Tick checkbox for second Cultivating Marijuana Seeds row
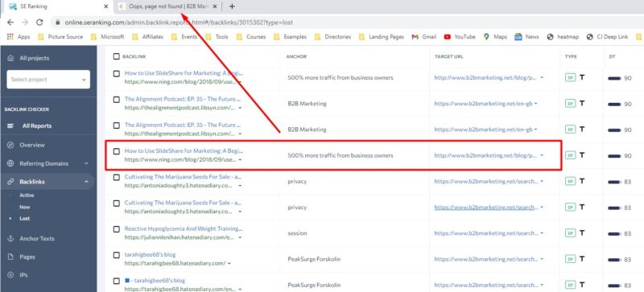Viewport: 644px width, 292px height. point(117,204)
